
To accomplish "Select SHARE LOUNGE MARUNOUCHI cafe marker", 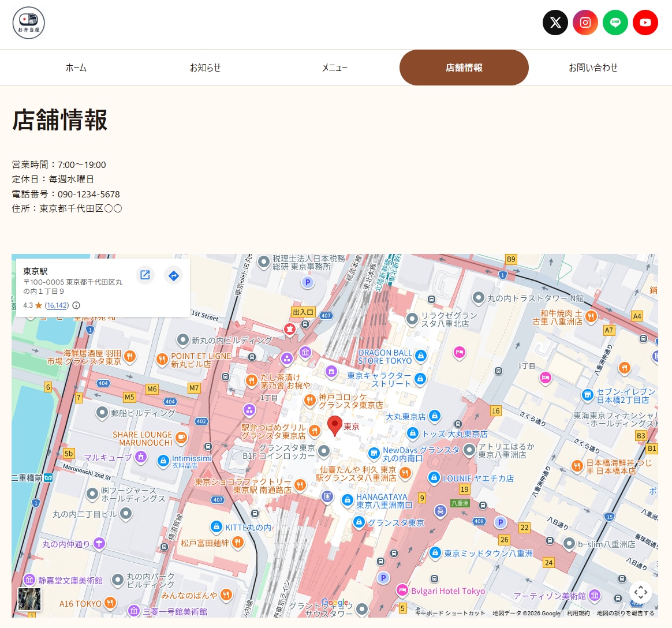I will click(181, 438).
